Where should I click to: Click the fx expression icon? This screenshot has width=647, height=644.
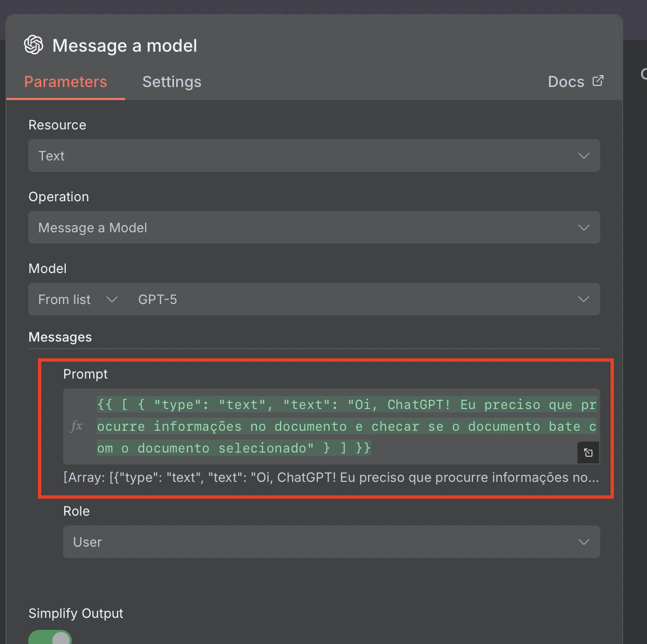(77, 426)
